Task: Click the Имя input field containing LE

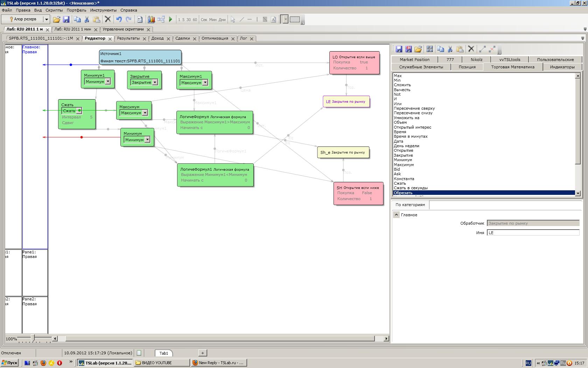Action: coord(533,233)
